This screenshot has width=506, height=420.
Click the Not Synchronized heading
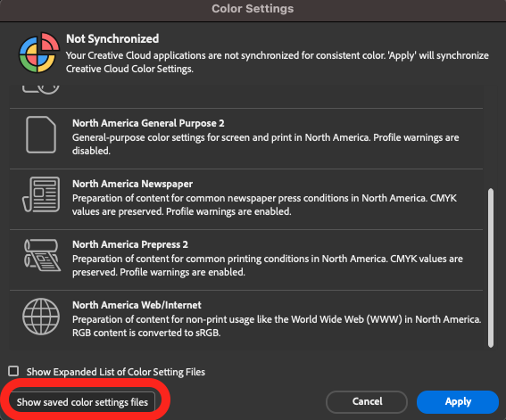tap(112, 38)
